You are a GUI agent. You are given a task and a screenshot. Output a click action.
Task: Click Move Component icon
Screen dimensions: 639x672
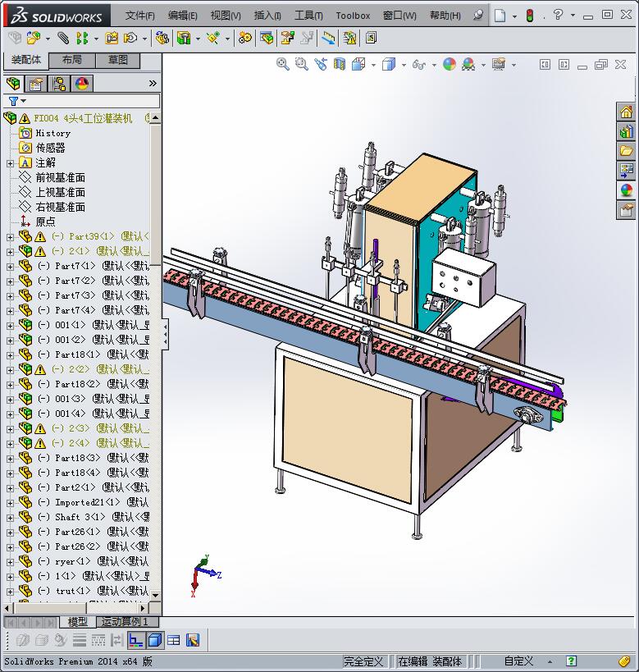click(130, 38)
